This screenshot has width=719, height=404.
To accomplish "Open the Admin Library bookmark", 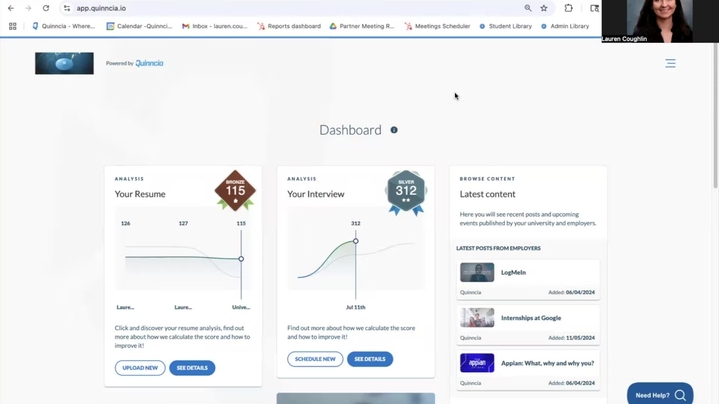I will tap(564, 26).
